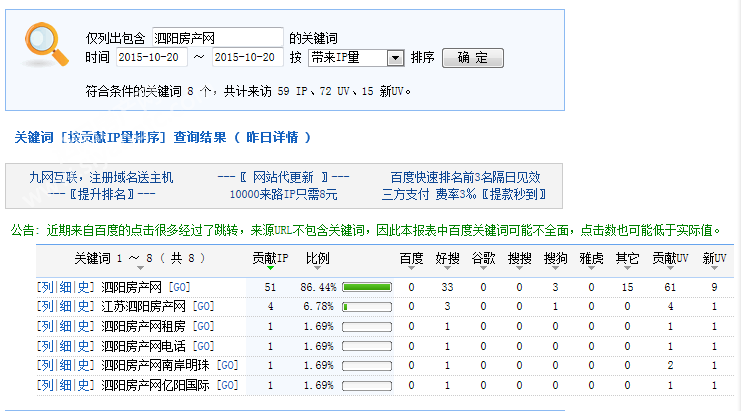Click the sort arrow under 贡献UV column
This screenshot has height=411, width=741.
pos(671,268)
